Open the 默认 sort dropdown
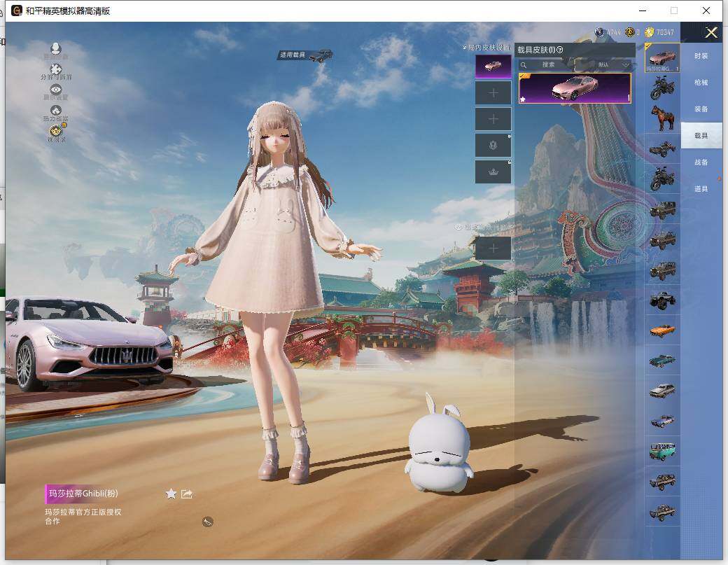Image resolution: width=728 pixels, height=565 pixels. point(612,64)
